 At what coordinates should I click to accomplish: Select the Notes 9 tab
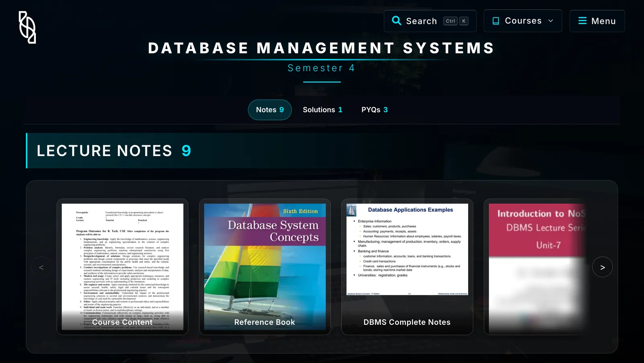tap(270, 110)
